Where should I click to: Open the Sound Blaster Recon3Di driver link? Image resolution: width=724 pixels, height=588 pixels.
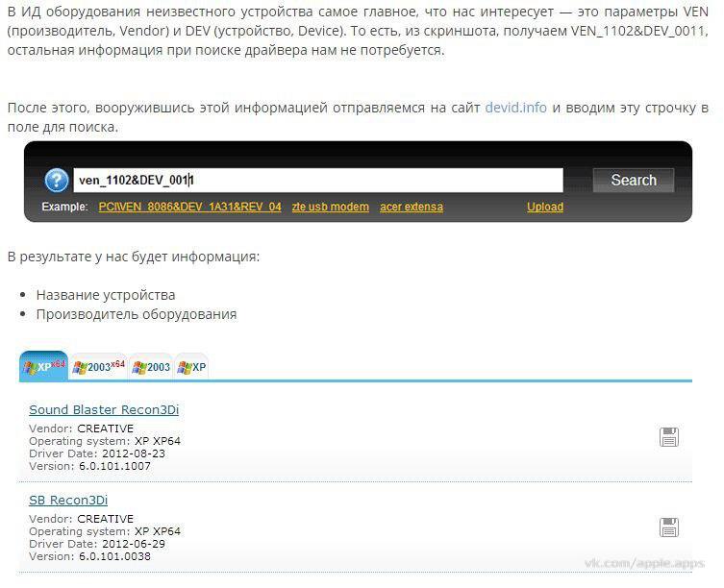[x=104, y=409]
